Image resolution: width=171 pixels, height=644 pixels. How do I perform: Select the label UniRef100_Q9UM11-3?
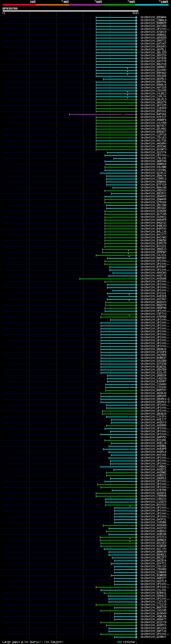tap(155, 402)
